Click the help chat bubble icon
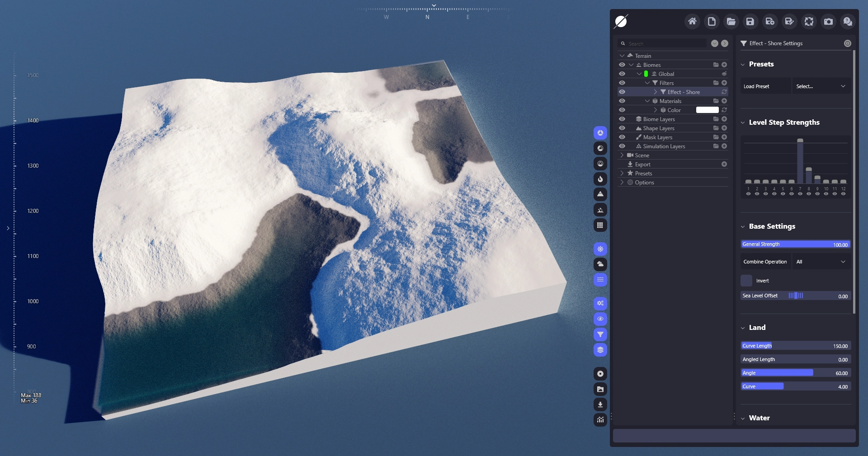 click(848, 21)
